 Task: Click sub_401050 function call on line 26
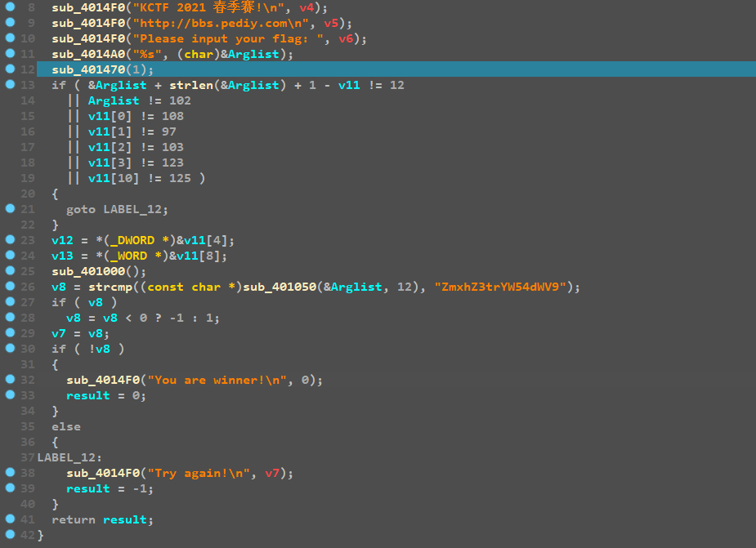tap(280, 287)
